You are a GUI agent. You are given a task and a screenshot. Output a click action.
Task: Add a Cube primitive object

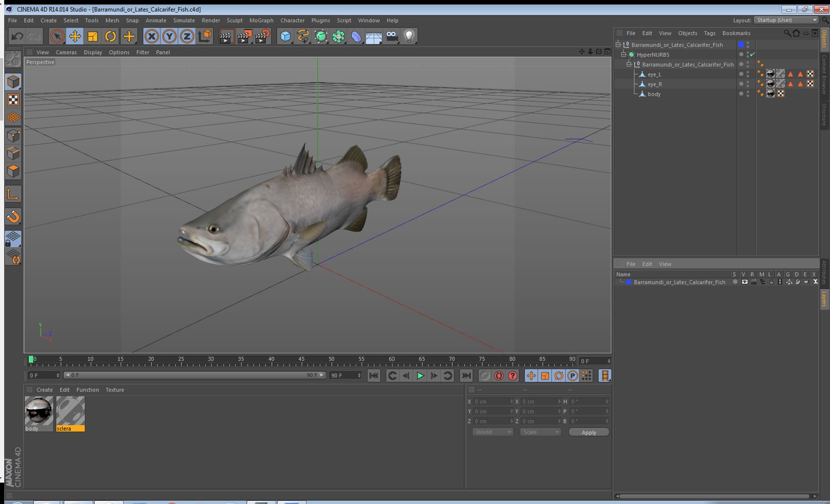click(285, 36)
